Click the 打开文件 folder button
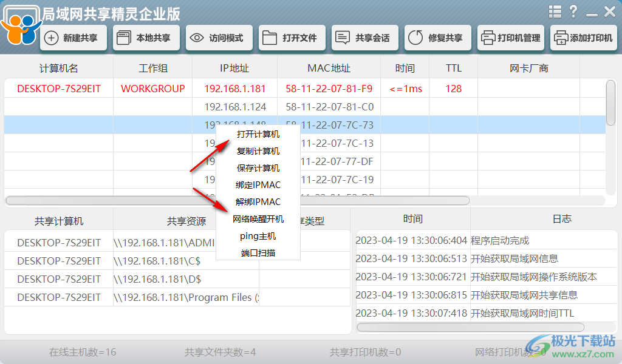 point(292,38)
